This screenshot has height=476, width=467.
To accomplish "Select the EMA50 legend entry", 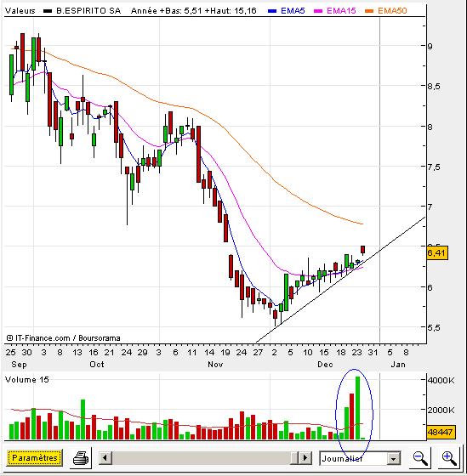I will click(x=386, y=11).
